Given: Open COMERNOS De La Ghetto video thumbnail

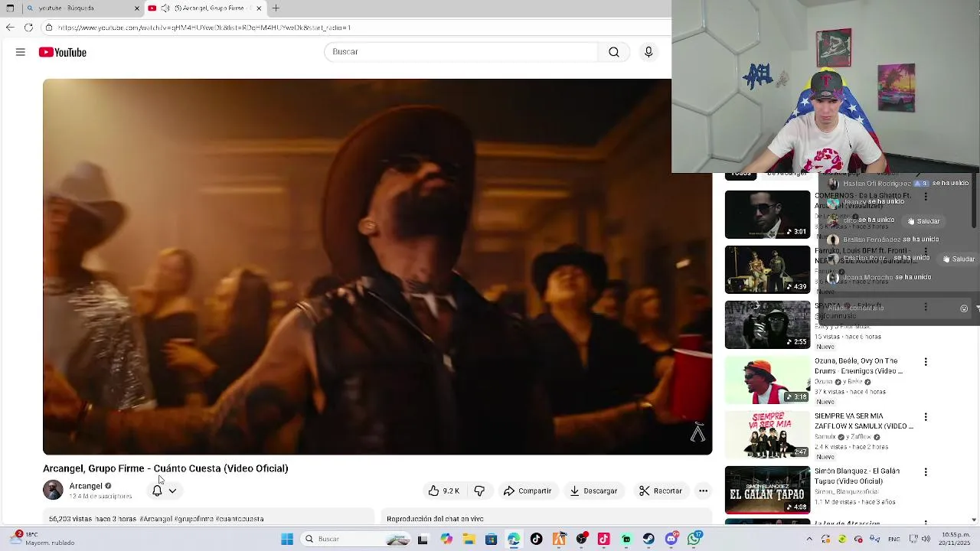Looking at the screenshot, I should coord(767,214).
